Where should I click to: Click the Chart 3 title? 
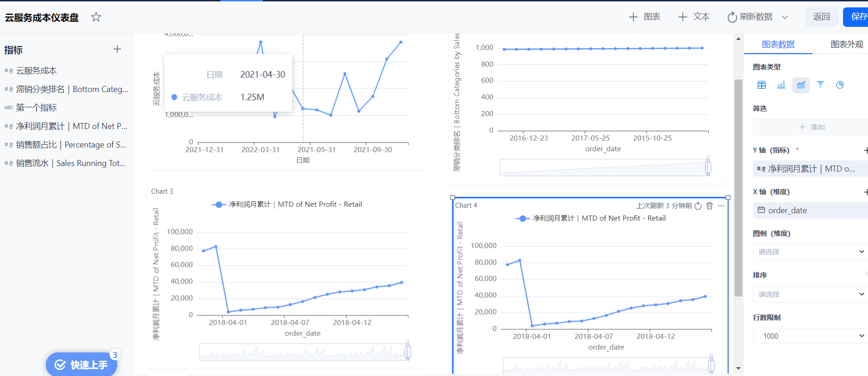(162, 191)
